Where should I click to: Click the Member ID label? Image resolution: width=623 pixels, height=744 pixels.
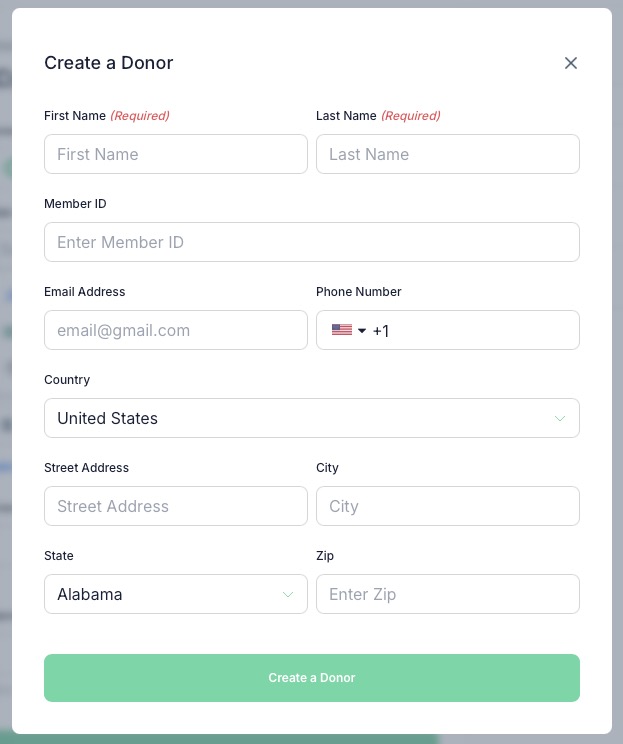click(x=75, y=204)
